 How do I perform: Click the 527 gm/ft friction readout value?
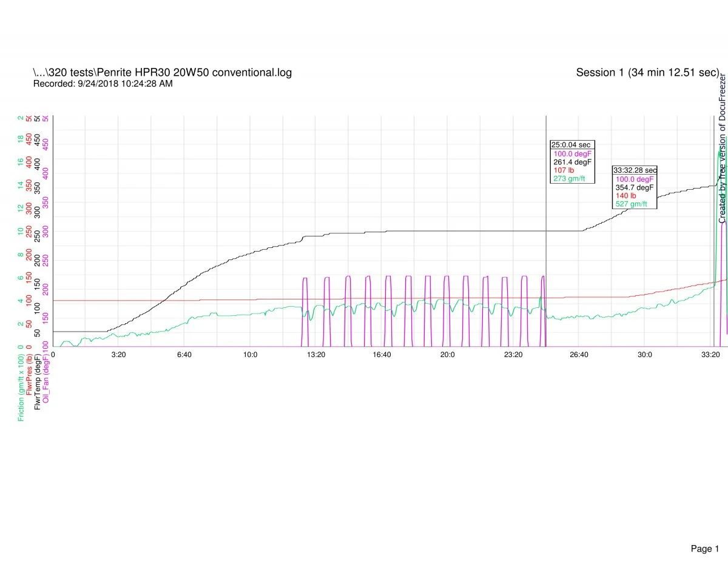coord(631,204)
